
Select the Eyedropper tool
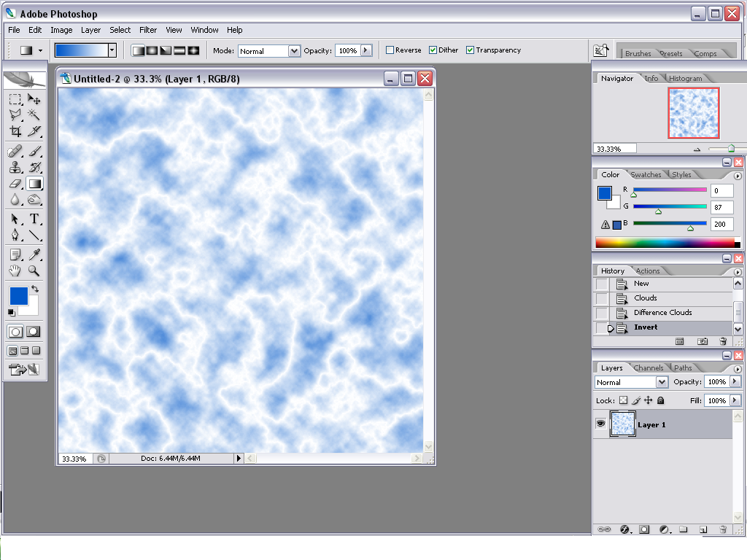(34, 254)
